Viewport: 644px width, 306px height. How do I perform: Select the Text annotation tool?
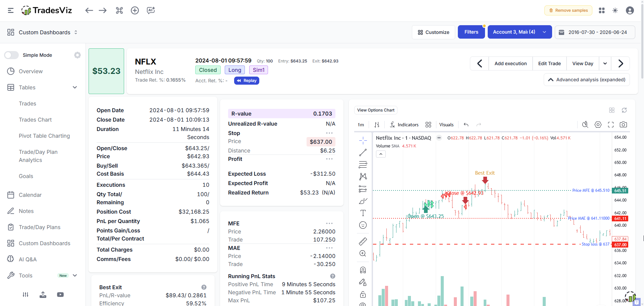click(x=363, y=213)
